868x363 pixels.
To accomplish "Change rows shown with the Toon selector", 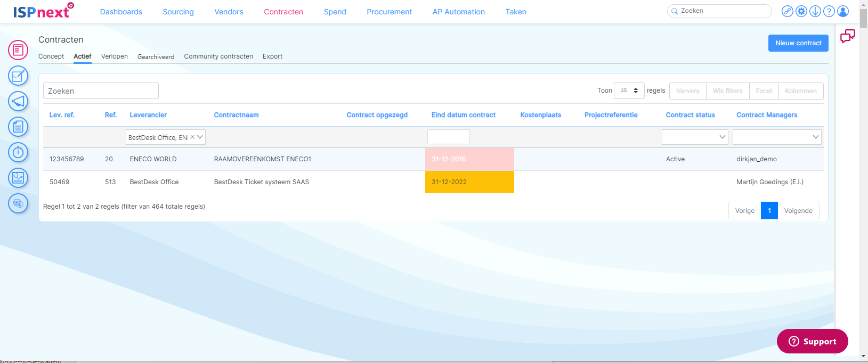I will pyautogui.click(x=629, y=91).
